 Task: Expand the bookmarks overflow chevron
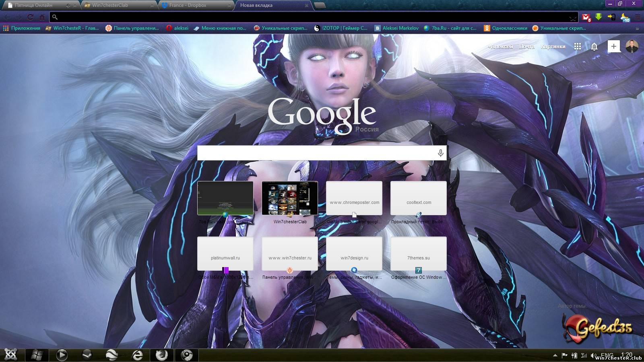pyautogui.click(x=637, y=29)
